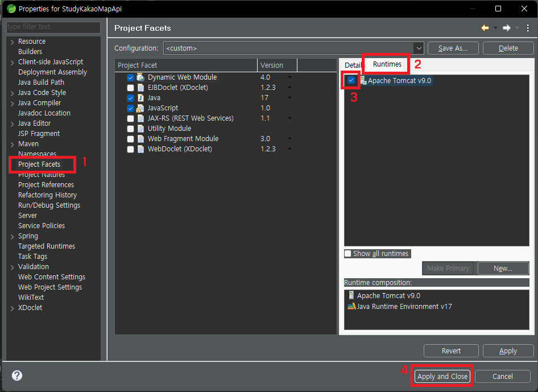
Task: Enable the EJBDoclet (XDoclet) checkbox
Action: [130, 88]
